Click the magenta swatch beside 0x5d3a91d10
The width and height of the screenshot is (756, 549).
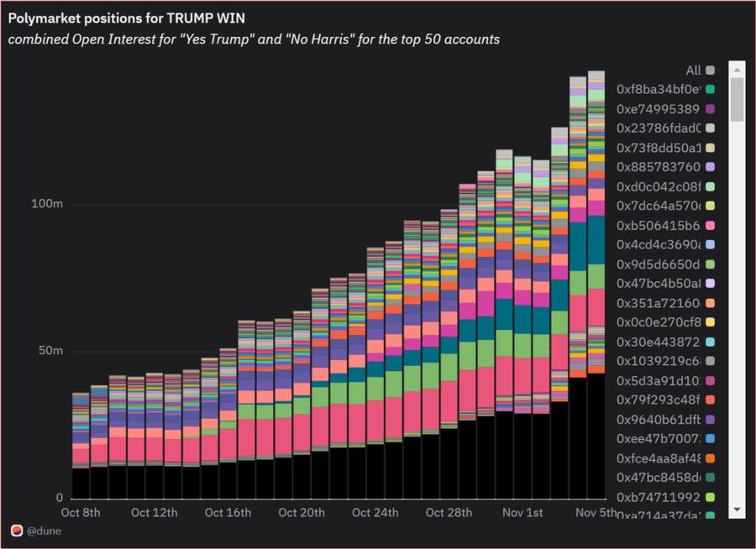pos(710,381)
